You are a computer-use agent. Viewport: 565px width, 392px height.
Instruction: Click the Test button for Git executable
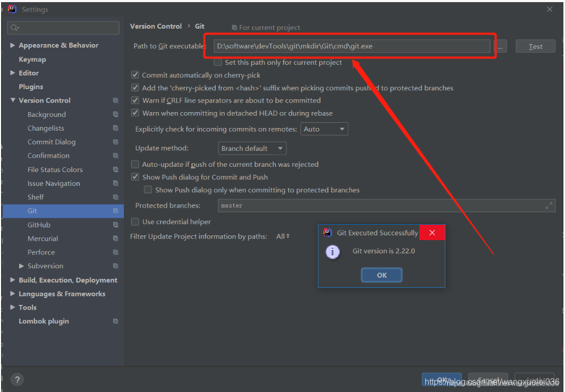[x=535, y=46]
